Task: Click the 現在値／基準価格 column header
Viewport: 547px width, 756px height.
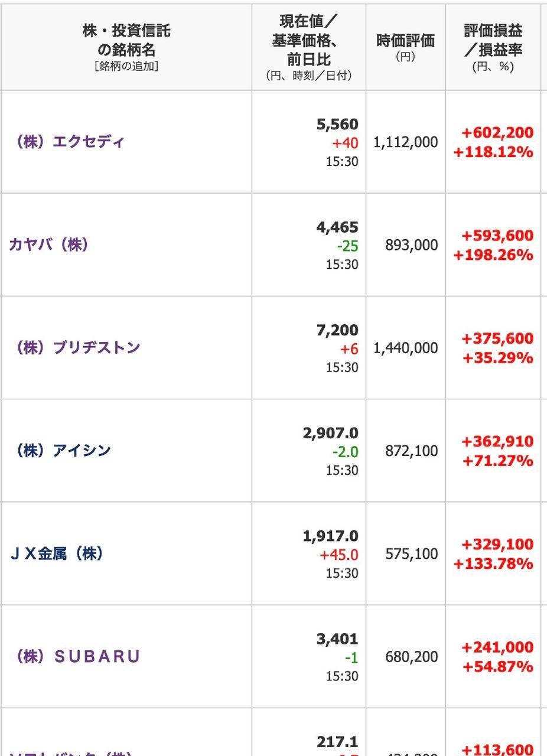Action: 308,40
